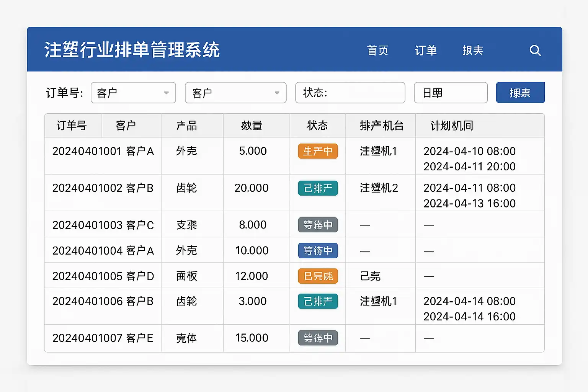Expand the first 客户 dropdown beside 订单号
588x392 pixels.
click(133, 93)
